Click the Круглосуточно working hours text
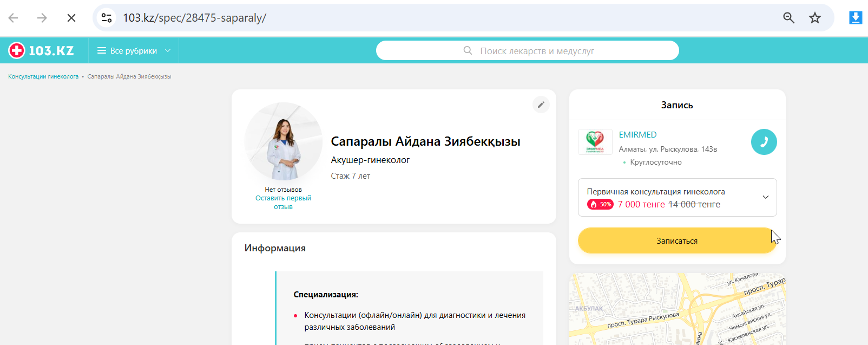This screenshot has width=868, height=345. [x=656, y=162]
